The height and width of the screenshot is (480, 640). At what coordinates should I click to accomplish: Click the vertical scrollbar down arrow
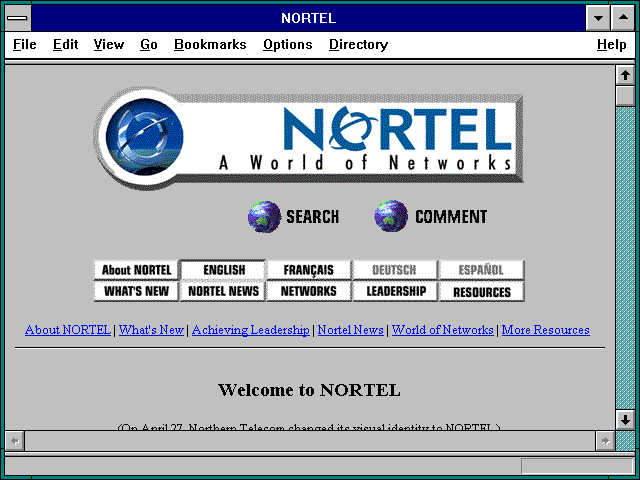pyautogui.click(x=625, y=420)
